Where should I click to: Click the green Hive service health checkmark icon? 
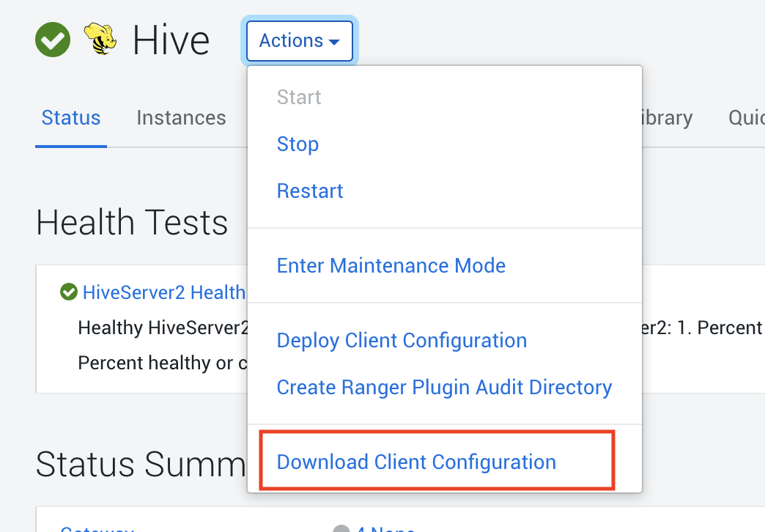53,40
